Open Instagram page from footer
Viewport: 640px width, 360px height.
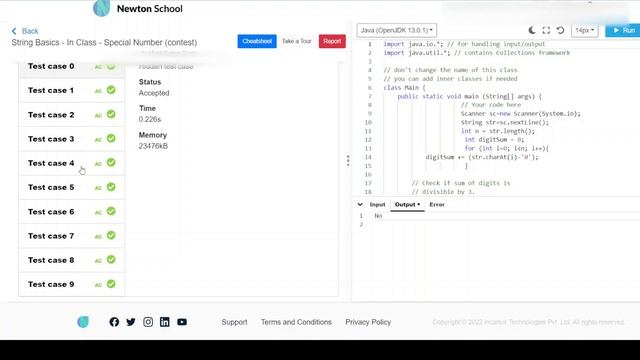[148, 322]
